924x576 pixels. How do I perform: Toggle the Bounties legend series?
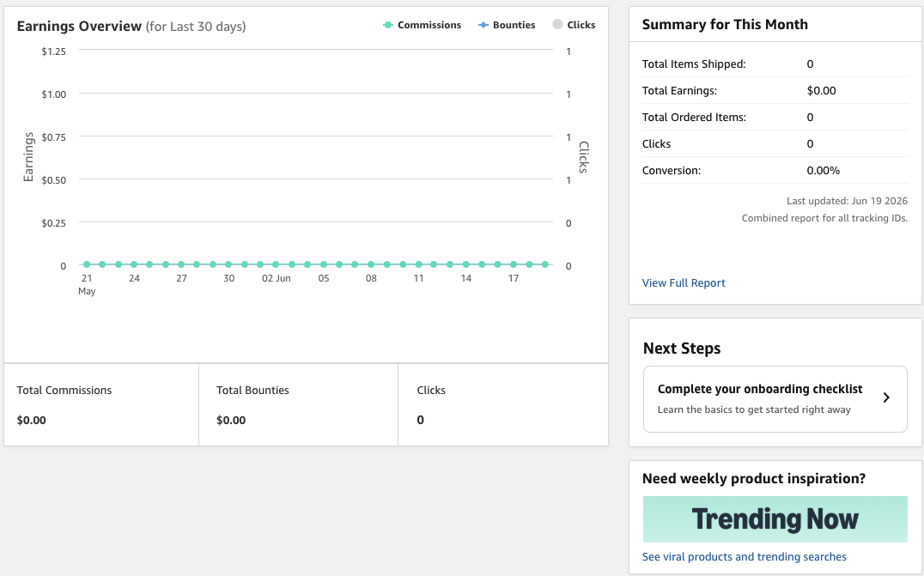pyautogui.click(x=507, y=25)
